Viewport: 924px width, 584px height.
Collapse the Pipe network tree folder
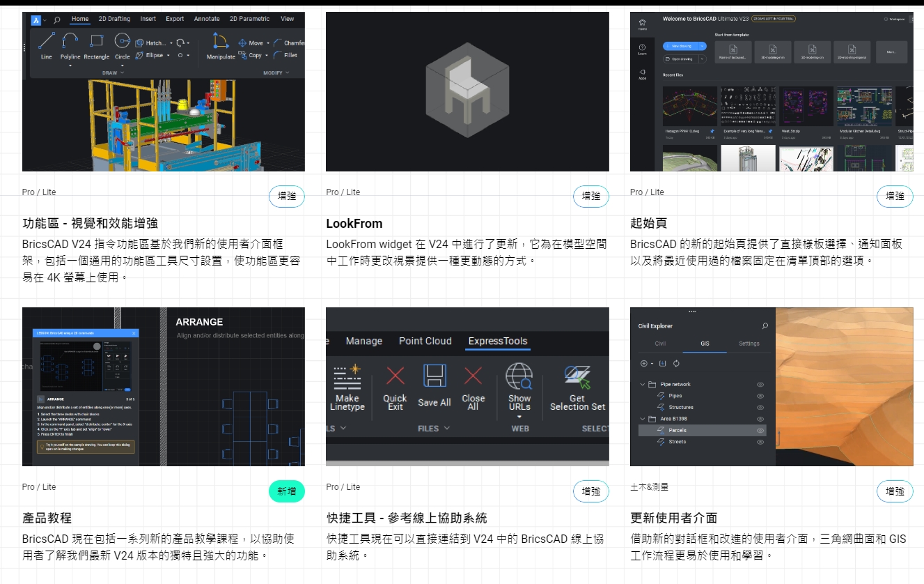(x=642, y=385)
